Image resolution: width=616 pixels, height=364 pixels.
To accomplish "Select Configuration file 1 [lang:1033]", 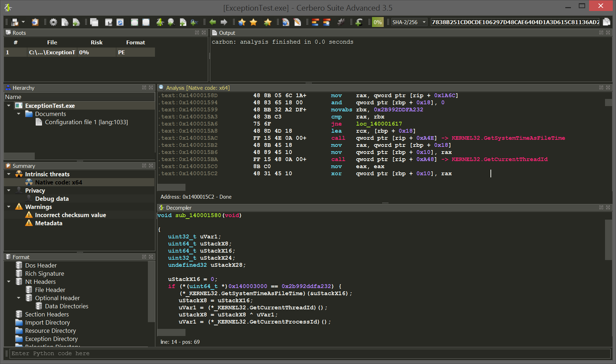I will [86, 122].
